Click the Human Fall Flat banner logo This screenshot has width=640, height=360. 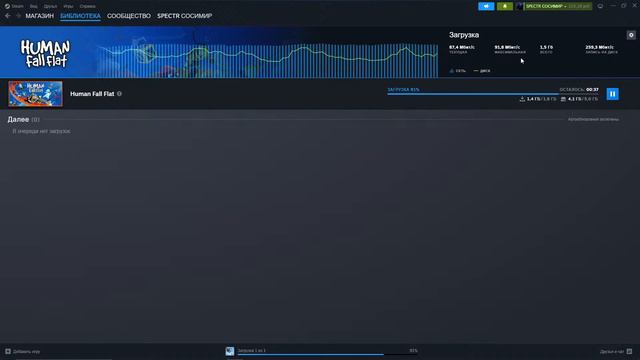45,53
